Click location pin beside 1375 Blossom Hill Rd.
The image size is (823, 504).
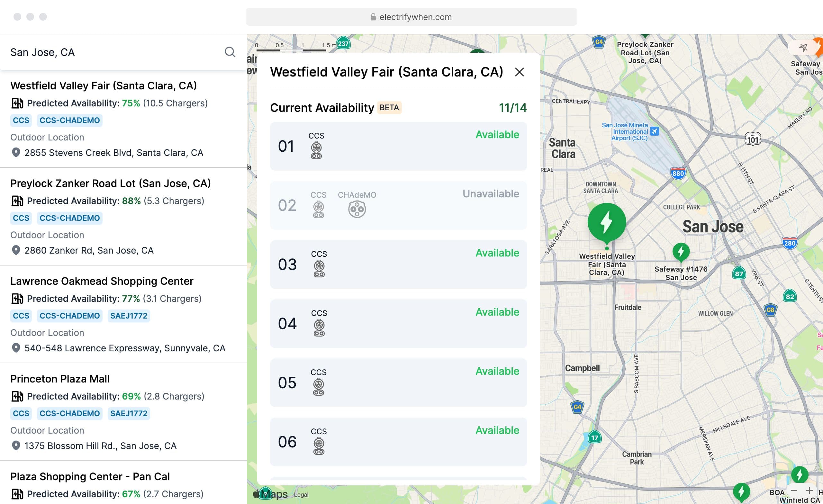(x=16, y=446)
